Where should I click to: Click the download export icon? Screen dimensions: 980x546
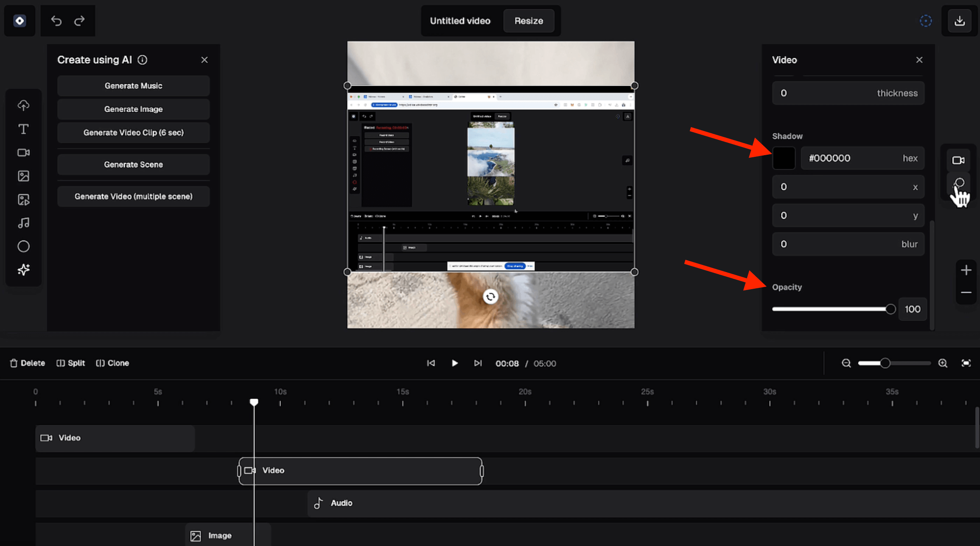[x=959, y=21]
